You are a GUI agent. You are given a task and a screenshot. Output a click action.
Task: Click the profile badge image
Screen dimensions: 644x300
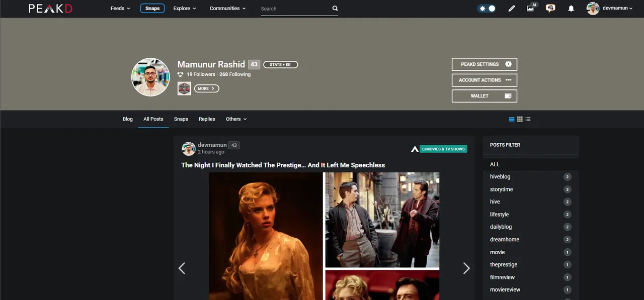tap(184, 88)
